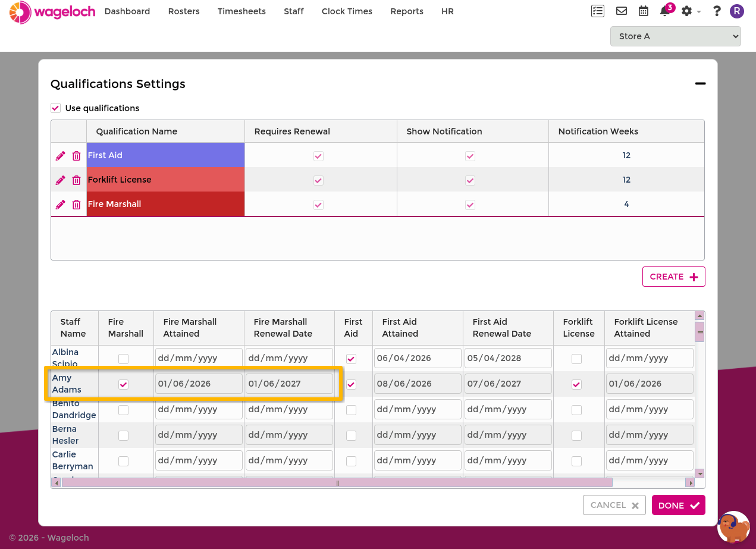Image resolution: width=756 pixels, height=549 pixels.
Task: Click the CANCEL button
Action: [x=614, y=505]
